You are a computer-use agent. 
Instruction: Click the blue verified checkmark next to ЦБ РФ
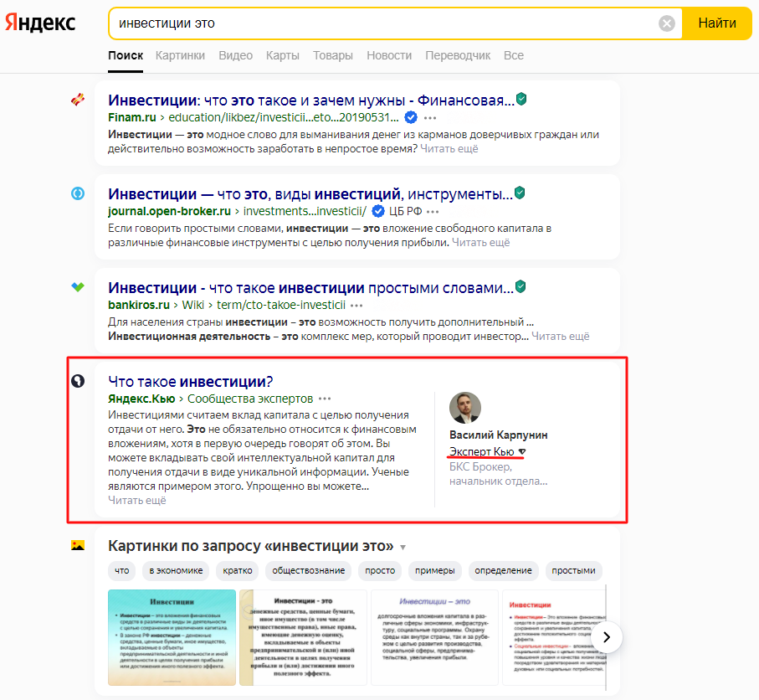[378, 211]
